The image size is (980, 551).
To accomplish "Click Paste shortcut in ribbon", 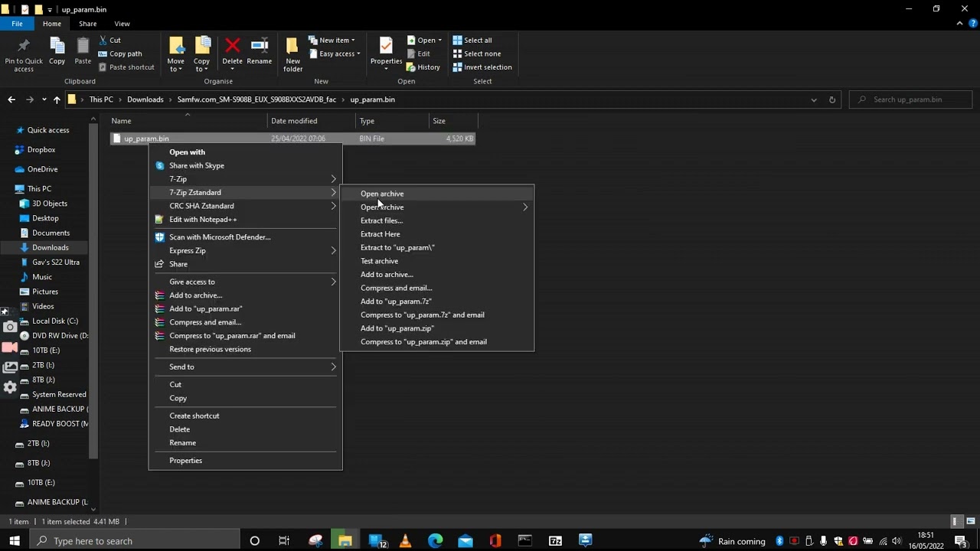I will click(x=126, y=67).
